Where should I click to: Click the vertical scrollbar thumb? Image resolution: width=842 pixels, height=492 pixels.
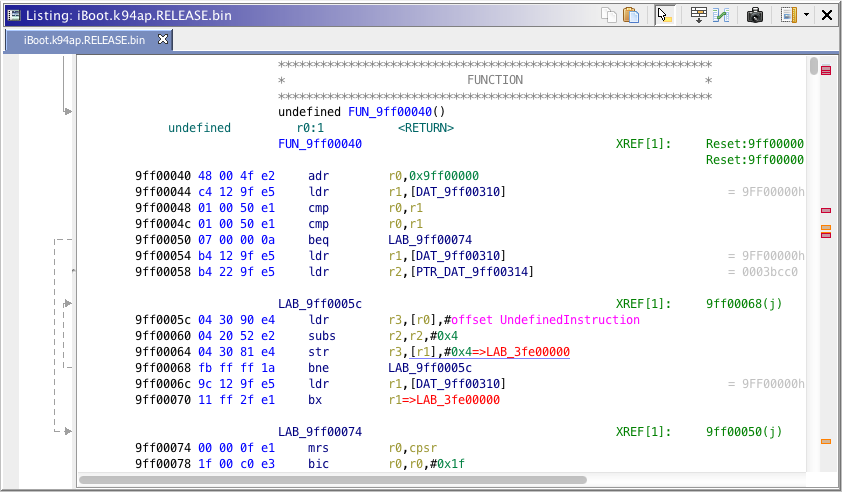pos(814,66)
